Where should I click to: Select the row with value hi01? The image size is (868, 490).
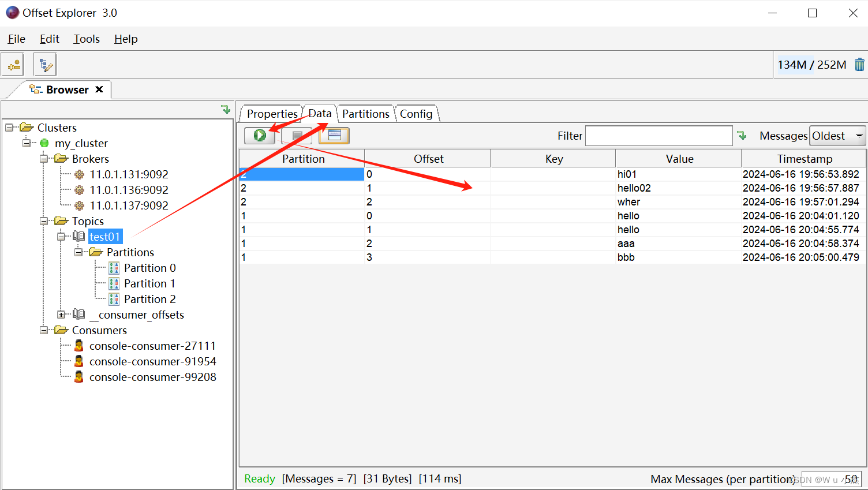(x=553, y=174)
